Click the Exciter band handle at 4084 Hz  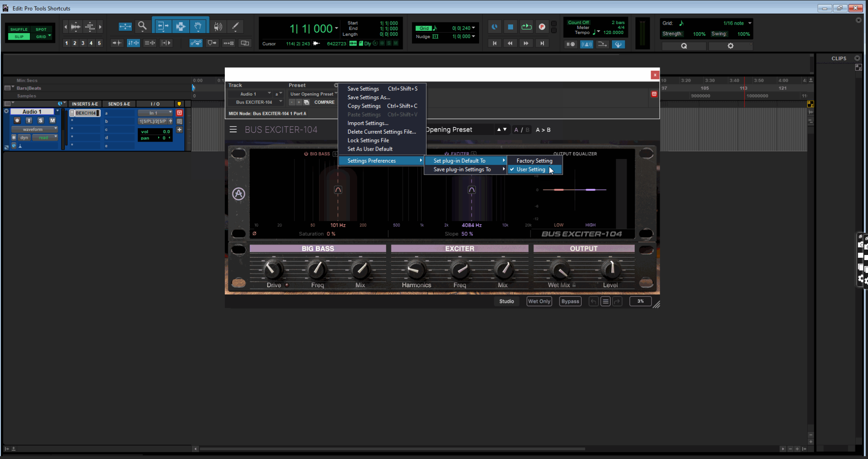(472, 190)
